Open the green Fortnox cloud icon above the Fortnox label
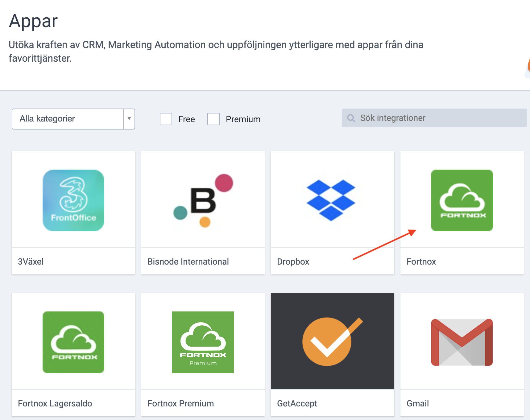530x420 pixels. tap(462, 200)
